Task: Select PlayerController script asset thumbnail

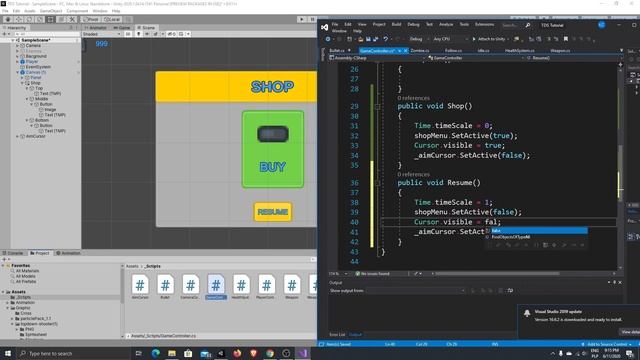Action: click(266, 287)
